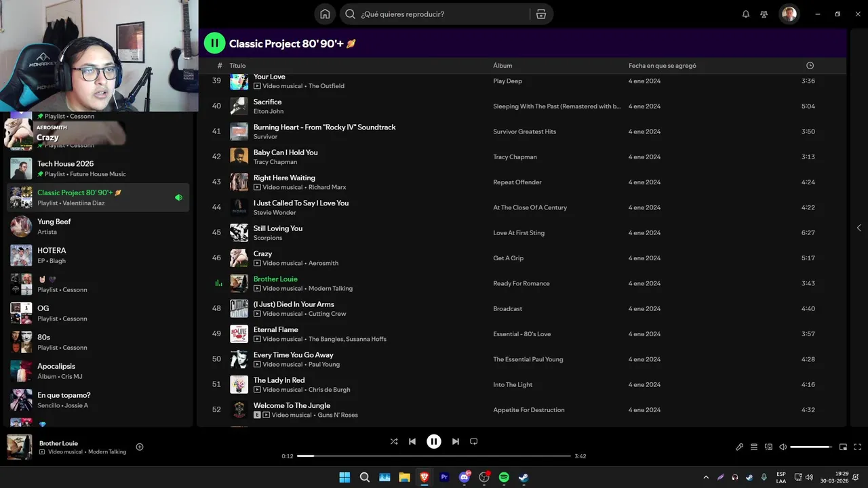The height and width of the screenshot is (488, 868).
Task: Open the Windows Start menu
Action: tap(344, 477)
